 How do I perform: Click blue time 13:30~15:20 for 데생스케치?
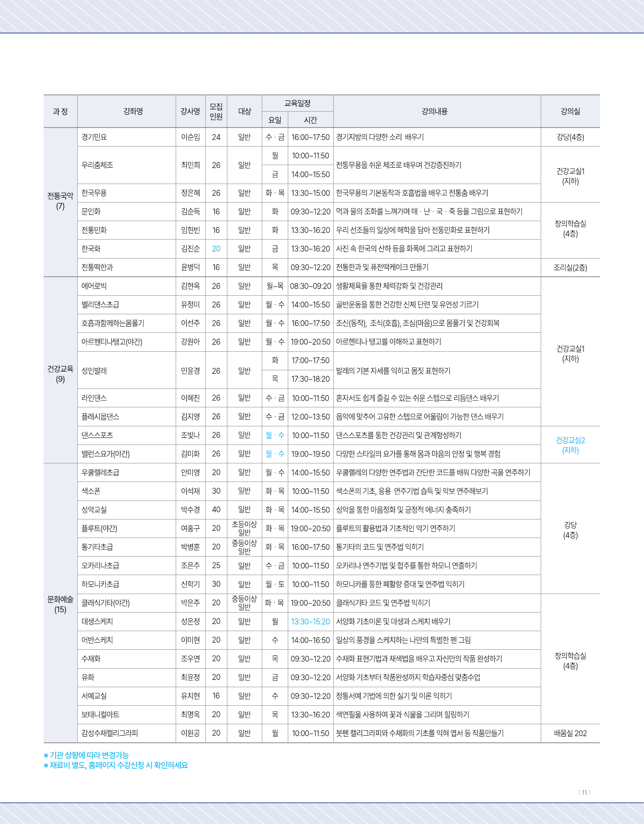click(x=310, y=621)
